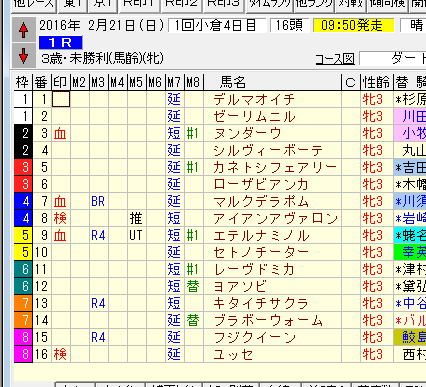Switch to the 京1 tab
426x387 pixels.
point(104,5)
